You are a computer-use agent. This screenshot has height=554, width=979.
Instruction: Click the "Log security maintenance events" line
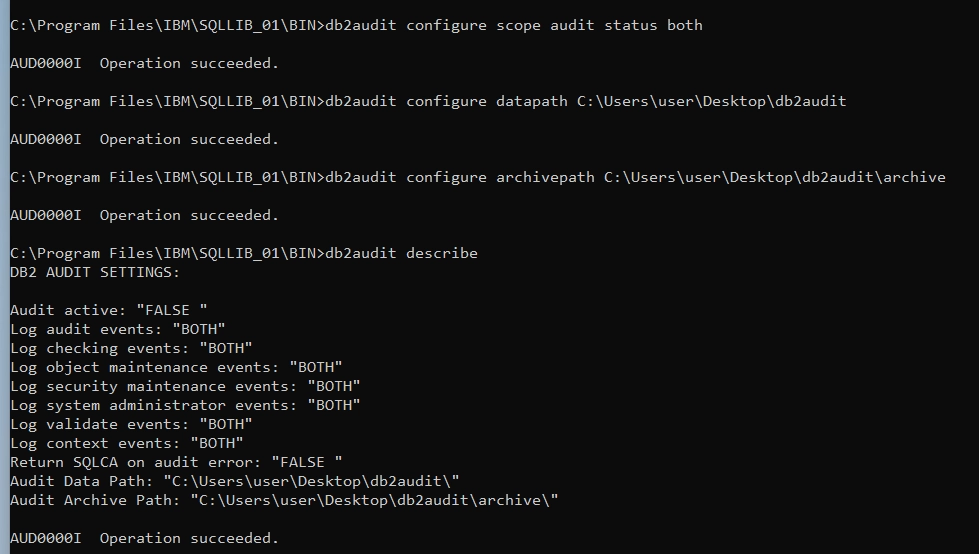pyautogui.click(x=185, y=386)
